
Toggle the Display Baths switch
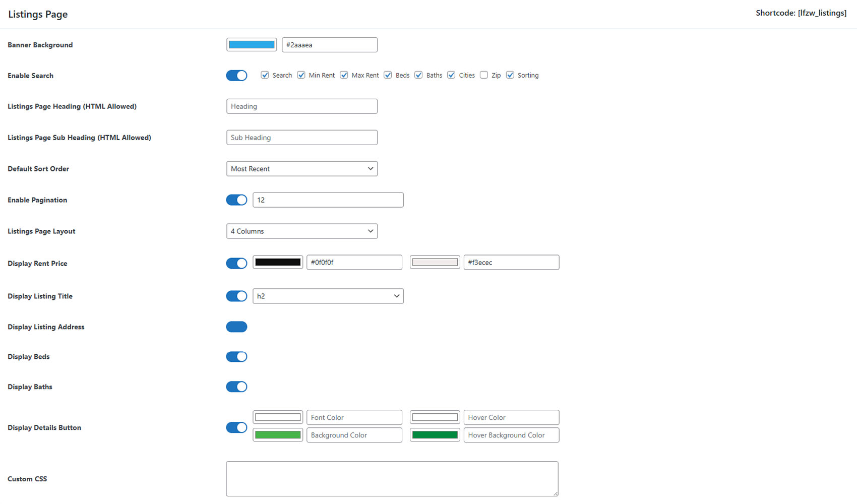tap(236, 387)
